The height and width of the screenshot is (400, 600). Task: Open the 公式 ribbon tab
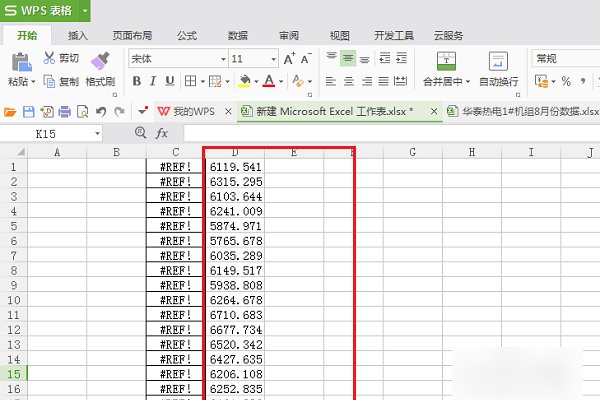(x=187, y=36)
